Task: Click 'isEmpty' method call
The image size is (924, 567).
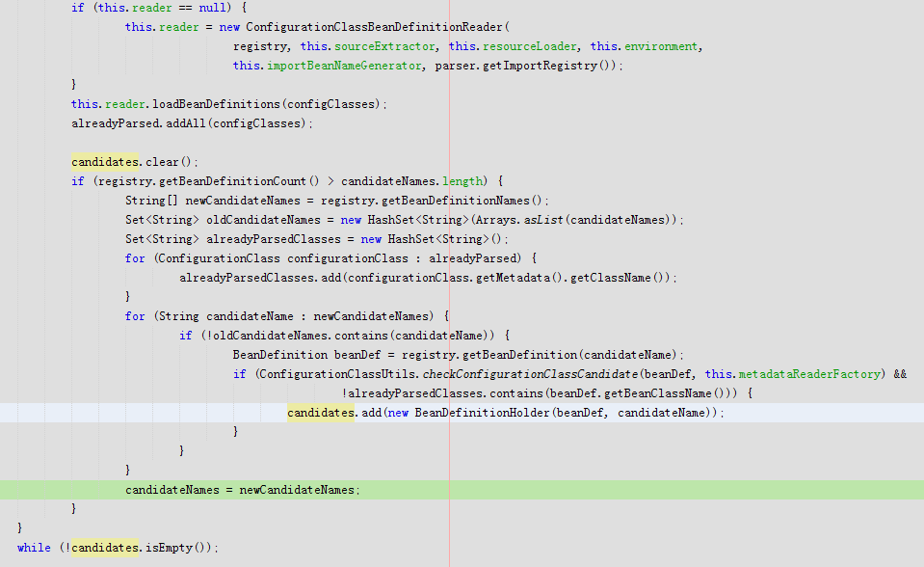Action: pyautogui.click(x=170, y=548)
